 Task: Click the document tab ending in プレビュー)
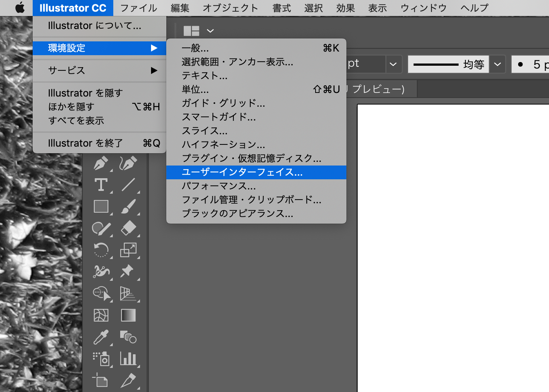coord(381,89)
